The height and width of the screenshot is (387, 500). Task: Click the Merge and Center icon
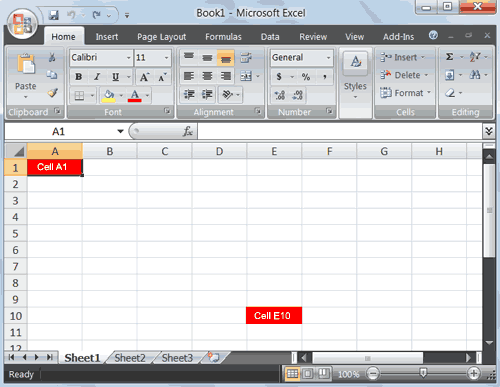246,76
